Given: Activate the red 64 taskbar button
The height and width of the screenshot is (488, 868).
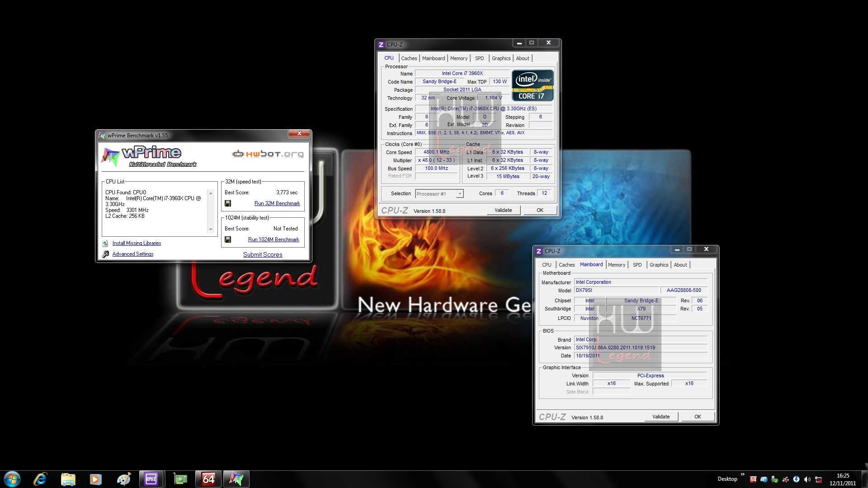Looking at the screenshot, I should (x=208, y=479).
